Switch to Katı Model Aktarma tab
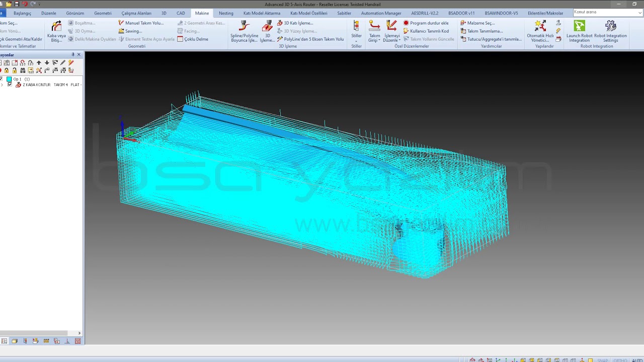The width and height of the screenshot is (644, 362). 262,13
